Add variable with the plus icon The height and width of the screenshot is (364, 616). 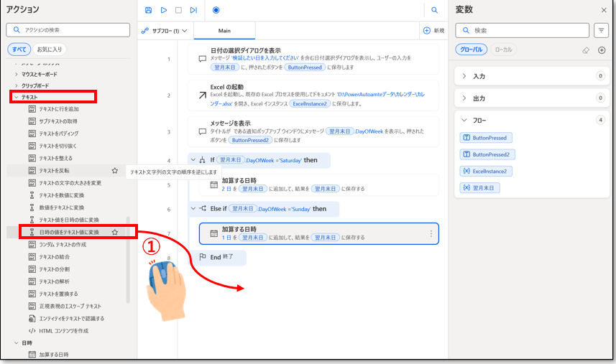(x=602, y=50)
